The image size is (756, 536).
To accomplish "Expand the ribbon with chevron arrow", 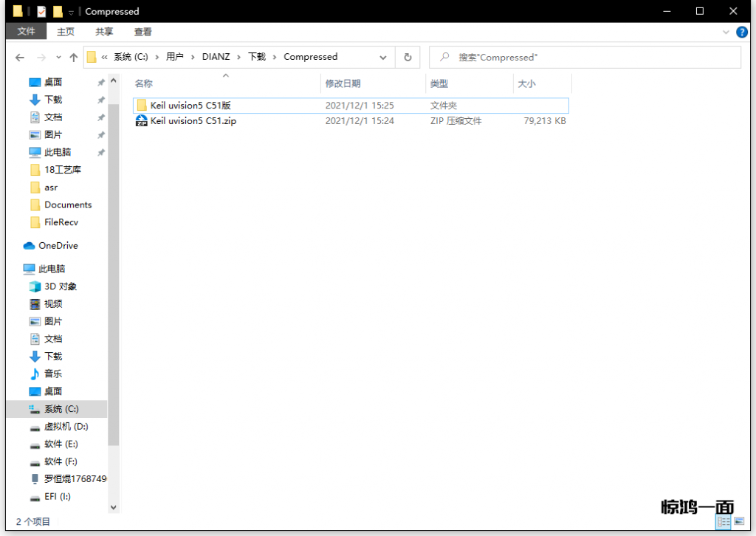I will (x=726, y=32).
